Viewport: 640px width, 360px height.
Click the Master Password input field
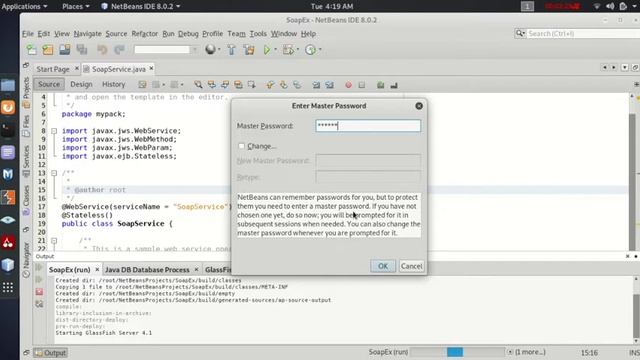(x=368, y=126)
